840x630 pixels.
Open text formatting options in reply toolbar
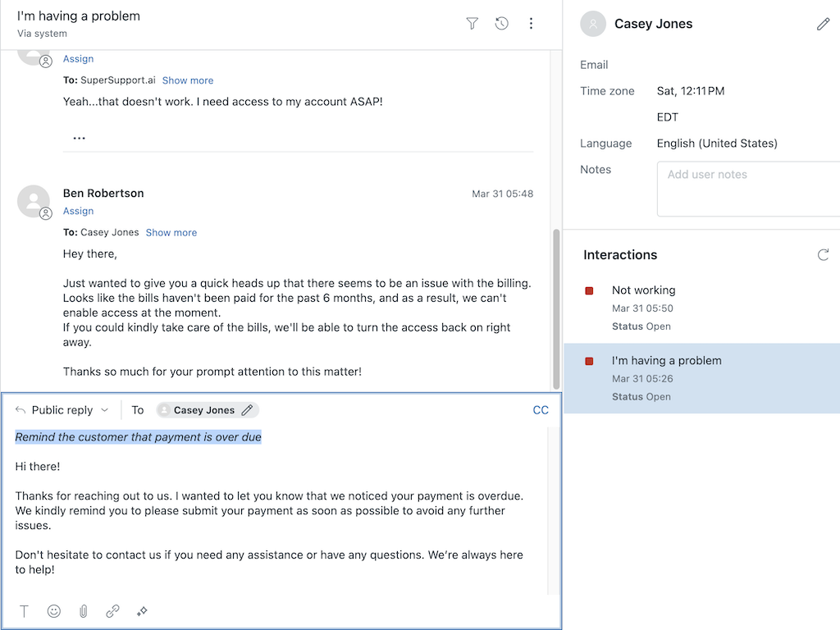pyautogui.click(x=25, y=611)
